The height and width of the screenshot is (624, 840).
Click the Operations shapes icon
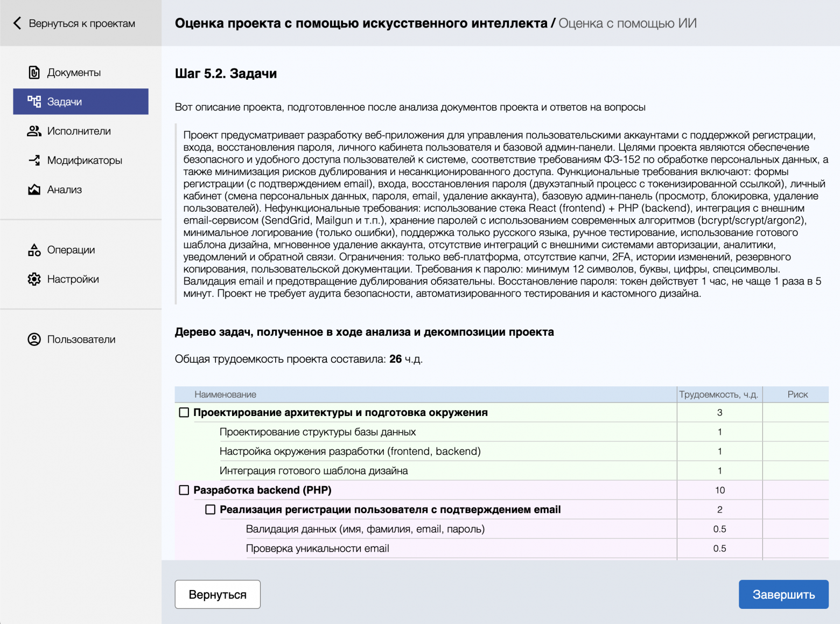coord(34,250)
